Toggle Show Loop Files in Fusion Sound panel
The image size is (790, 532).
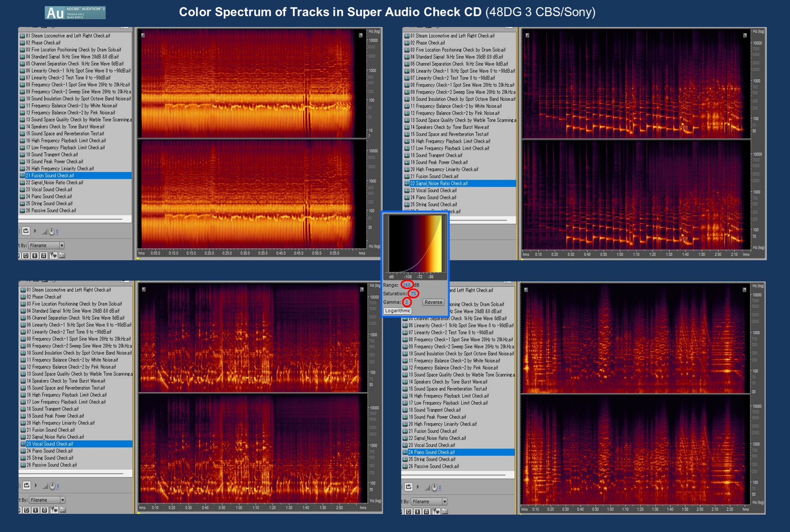click(x=26, y=256)
